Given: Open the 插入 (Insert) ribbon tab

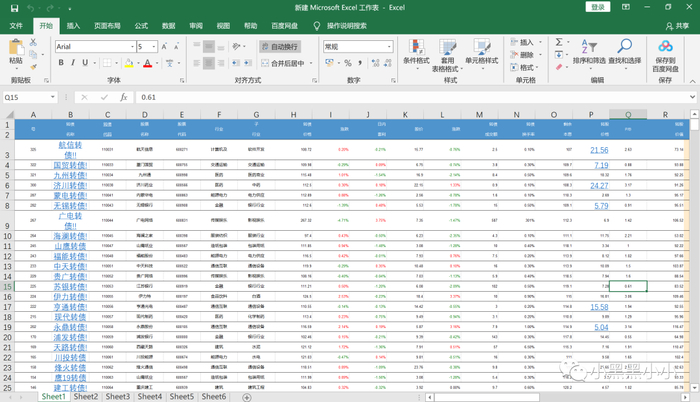Looking at the screenshot, I should point(75,25).
